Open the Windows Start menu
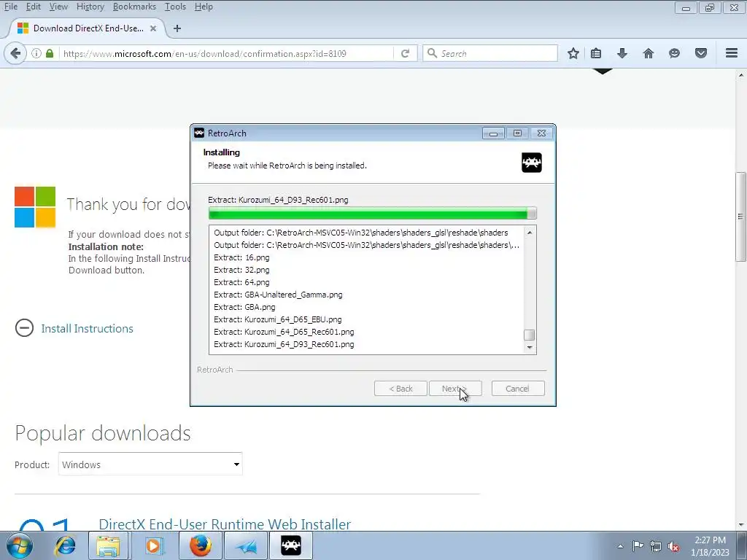747x560 pixels. point(20,545)
